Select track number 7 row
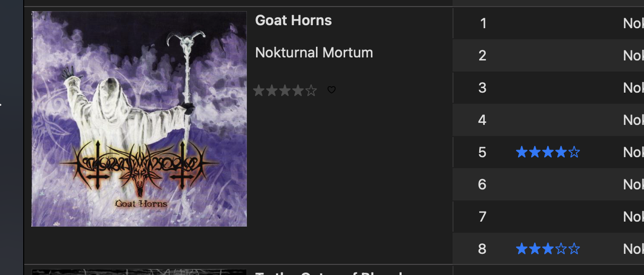This screenshot has height=275, width=644. (548, 217)
